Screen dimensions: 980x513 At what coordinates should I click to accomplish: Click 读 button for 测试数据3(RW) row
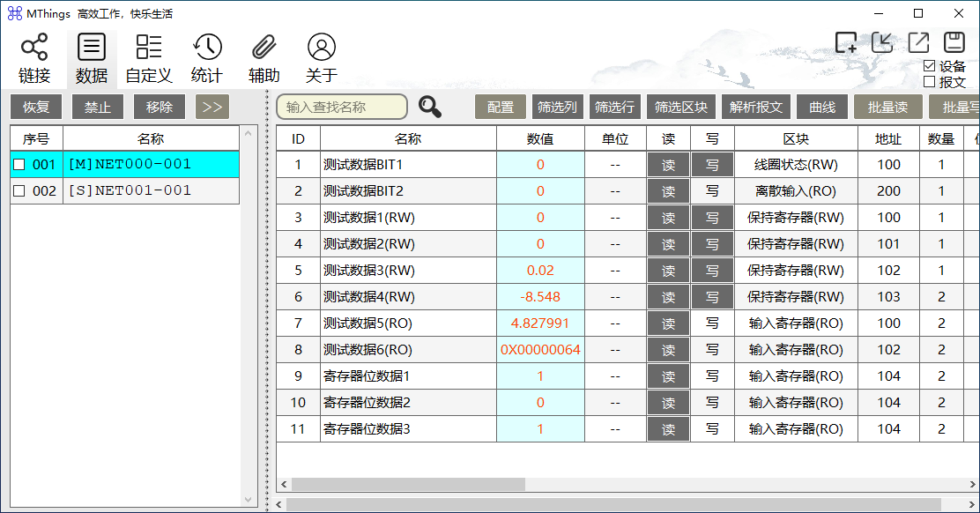click(x=668, y=271)
